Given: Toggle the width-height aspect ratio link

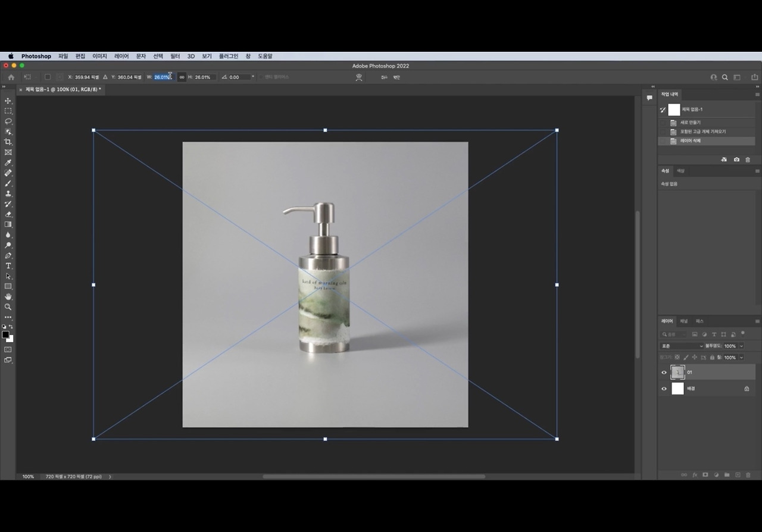Looking at the screenshot, I should point(182,77).
